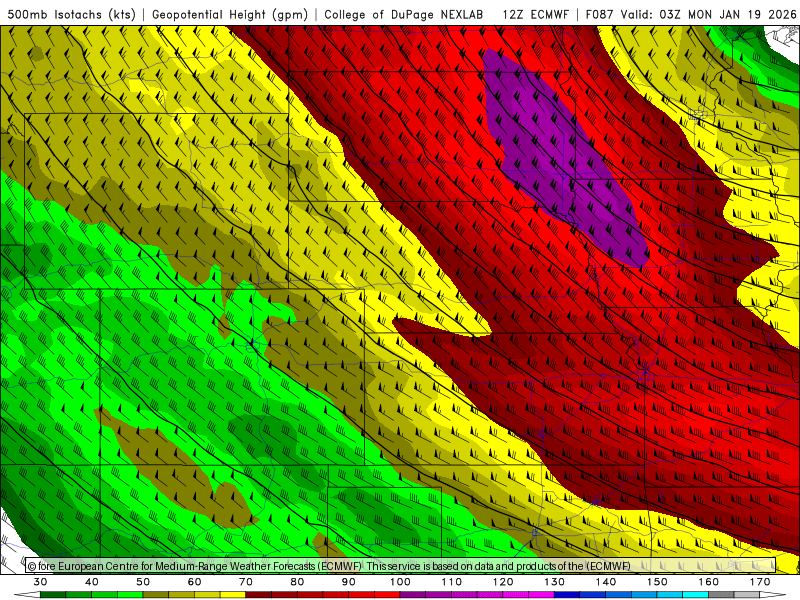Click the '80' label on the color legend
Image resolution: width=800 pixels, height=600 pixels.
click(297, 582)
